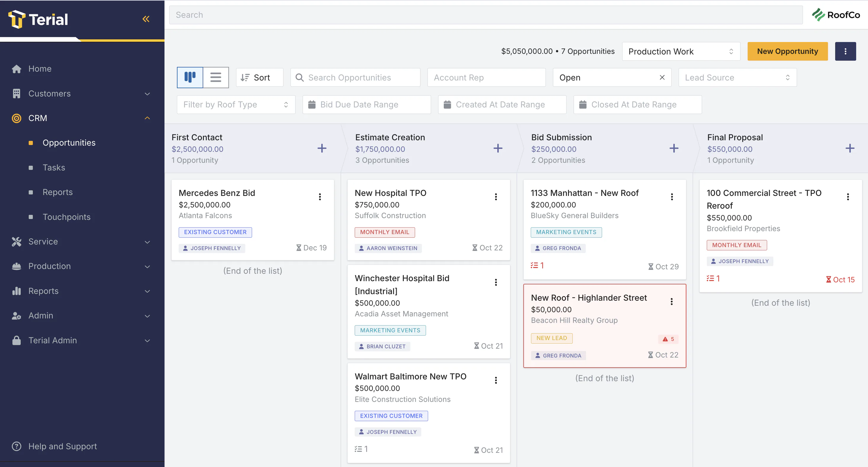Switch to kanban board view
Screen dimensions: 868x467
[x=190, y=77]
